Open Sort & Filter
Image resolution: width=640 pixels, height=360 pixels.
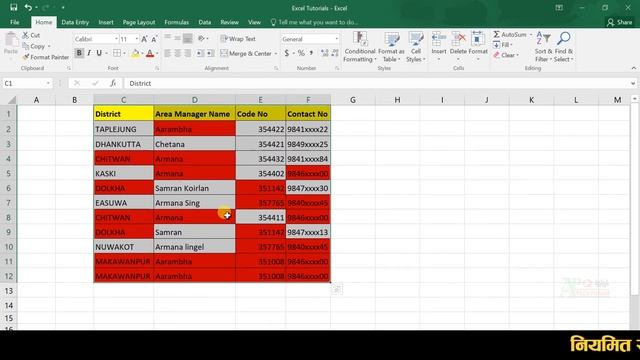[x=543, y=47]
